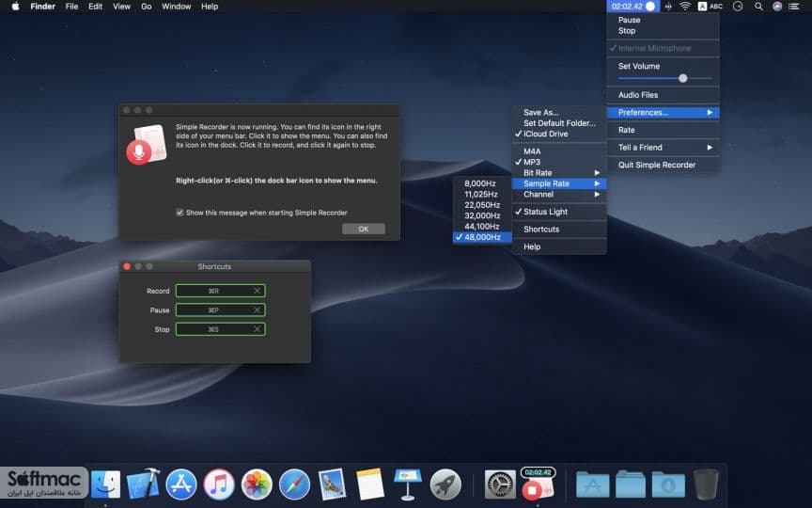Clear the Record shortcut with X

click(x=257, y=291)
